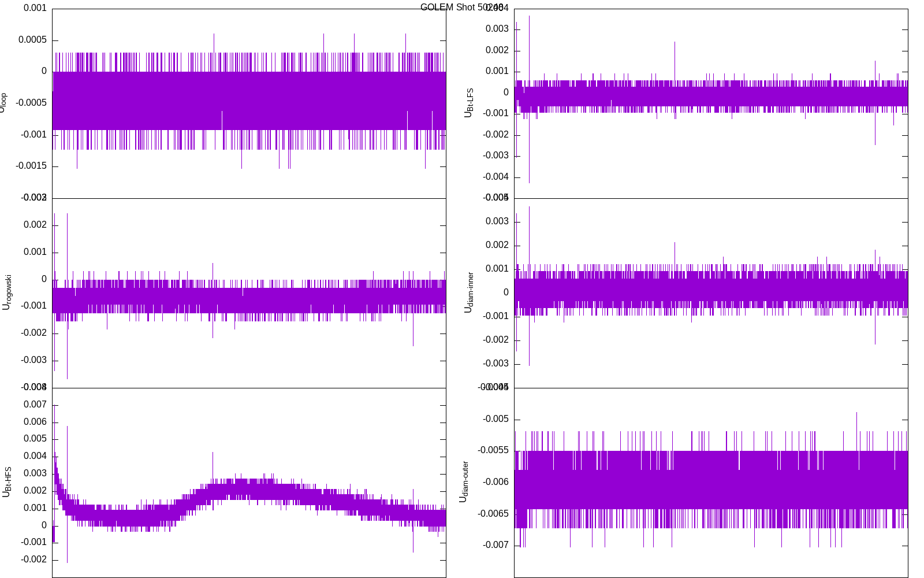Click the U_rogowski y-axis label
The width and height of the screenshot is (924, 578).
click(6, 292)
